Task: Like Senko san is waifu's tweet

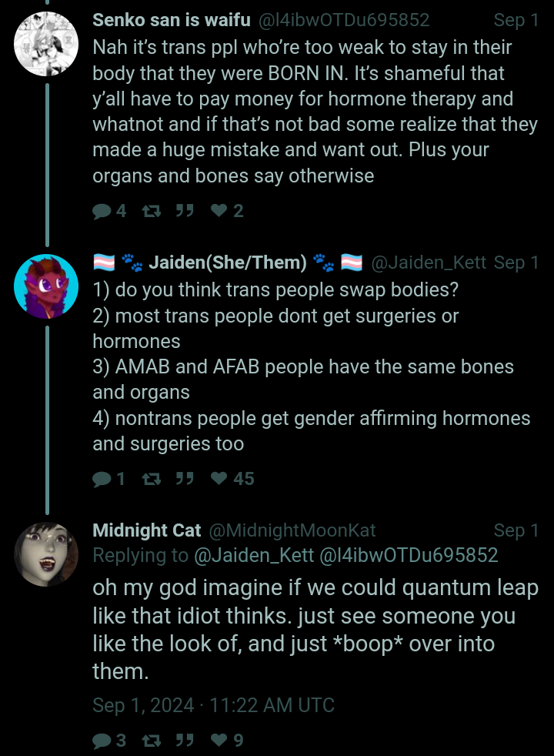Action: tap(219, 211)
